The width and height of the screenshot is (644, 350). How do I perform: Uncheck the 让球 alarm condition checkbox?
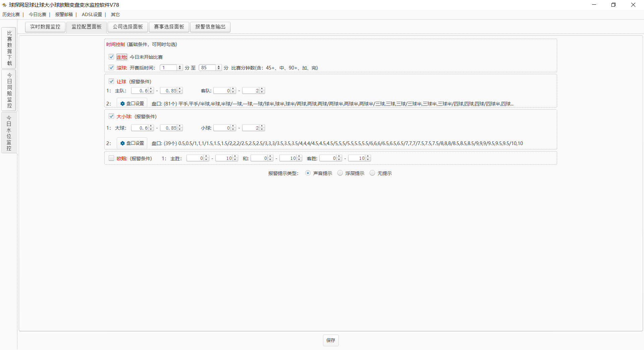click(x=111, y=81)
